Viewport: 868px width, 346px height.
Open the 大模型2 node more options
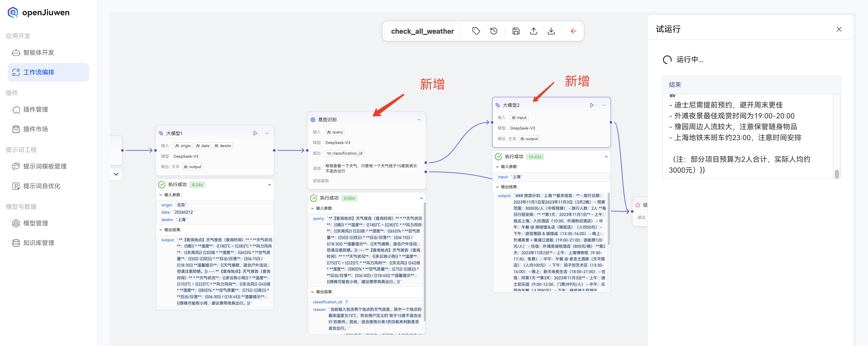coord(604,105)
